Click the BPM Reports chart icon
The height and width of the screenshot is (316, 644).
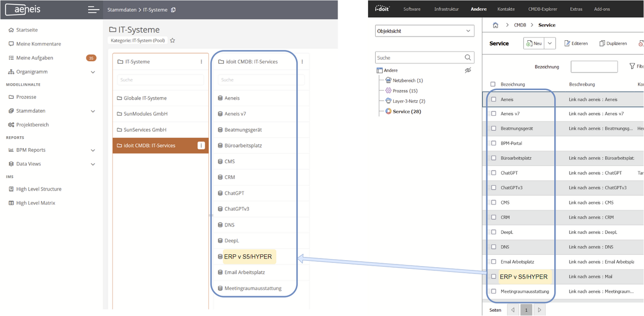coord(11,150)
